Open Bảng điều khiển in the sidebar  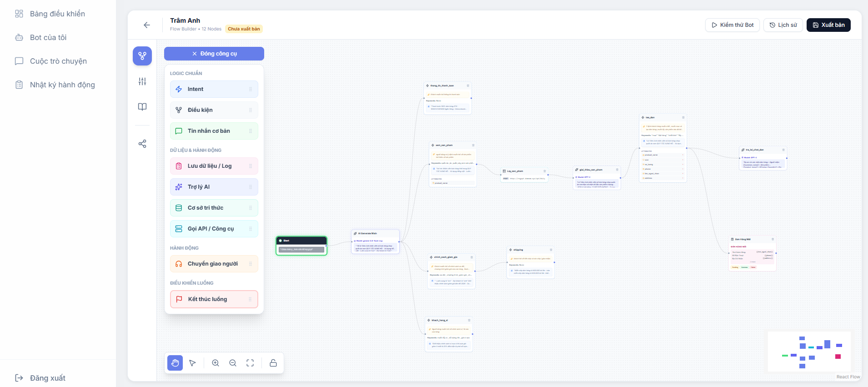coord(57,14)
